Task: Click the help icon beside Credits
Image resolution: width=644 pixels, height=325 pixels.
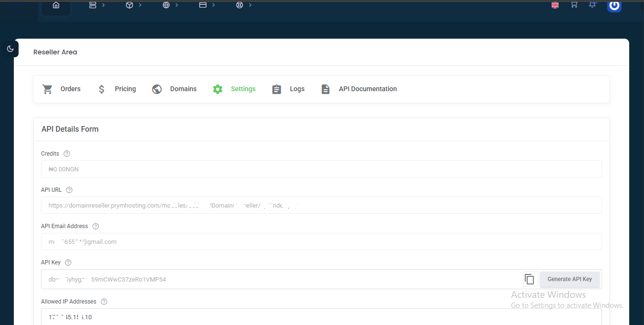Action: [x=67, y=154]
